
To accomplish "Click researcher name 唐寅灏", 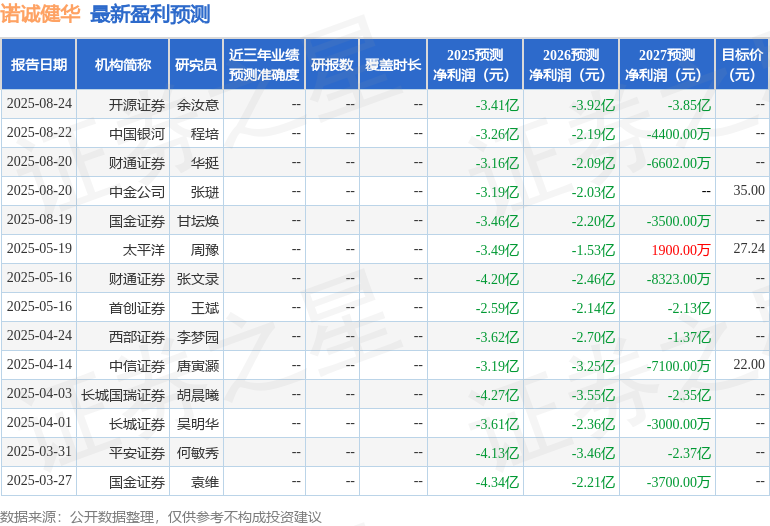I will [x=198, y=365].
